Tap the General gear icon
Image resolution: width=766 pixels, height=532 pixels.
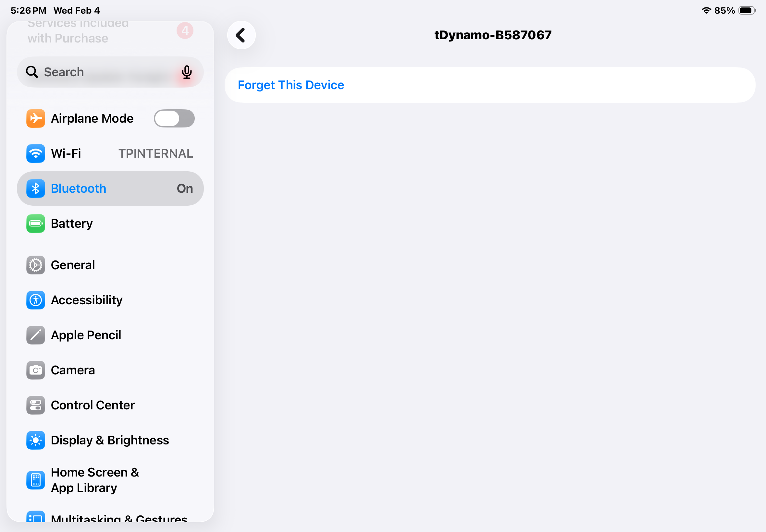[36, 265]
